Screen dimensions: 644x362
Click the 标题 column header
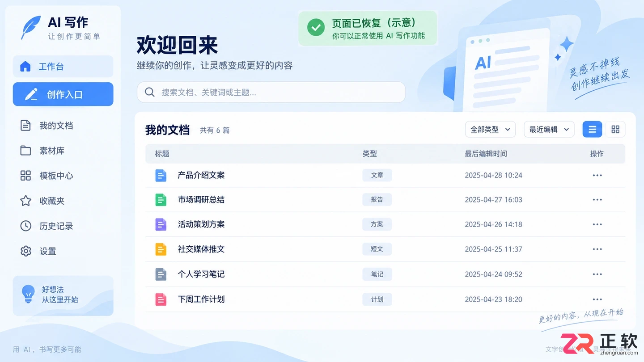point(162,154)
